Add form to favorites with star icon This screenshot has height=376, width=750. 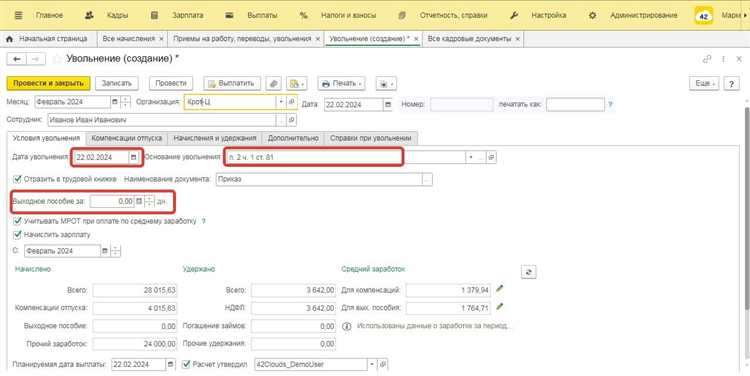pyautogui.click(x=57, y=59)
